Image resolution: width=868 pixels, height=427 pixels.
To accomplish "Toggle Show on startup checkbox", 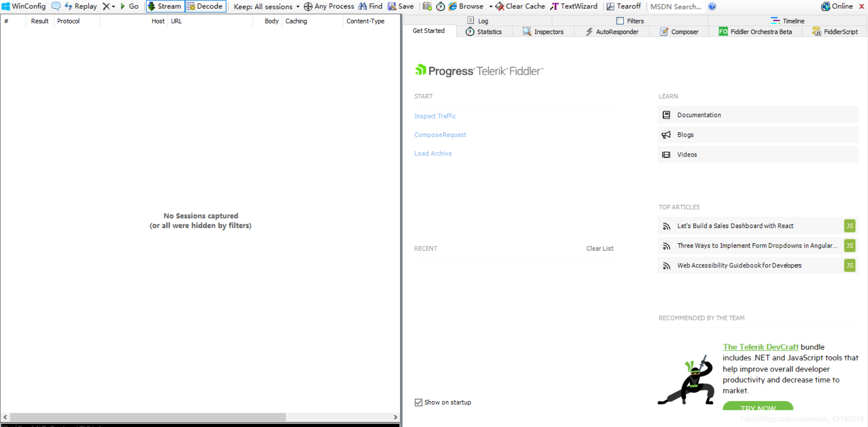I will tap(418, 403).
